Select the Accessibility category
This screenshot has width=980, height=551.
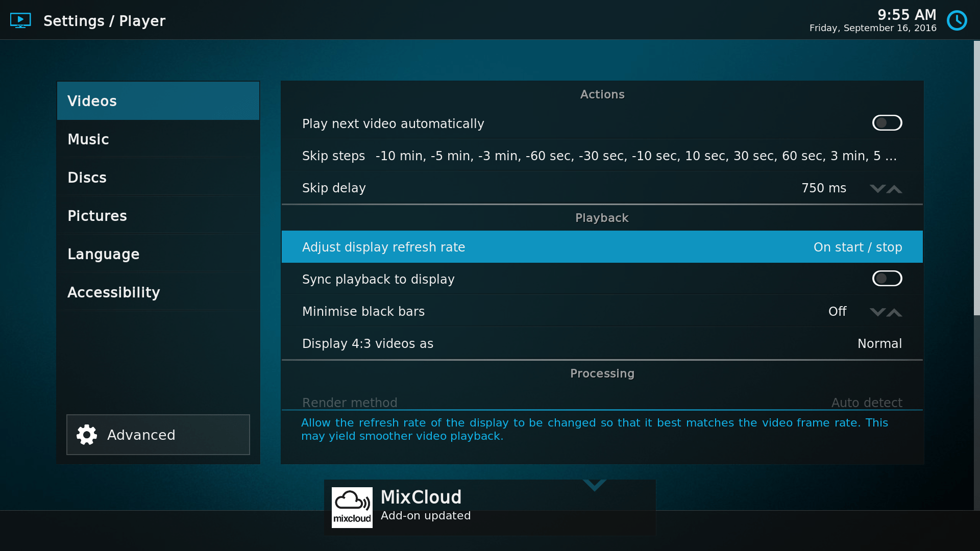coord(158,292)
